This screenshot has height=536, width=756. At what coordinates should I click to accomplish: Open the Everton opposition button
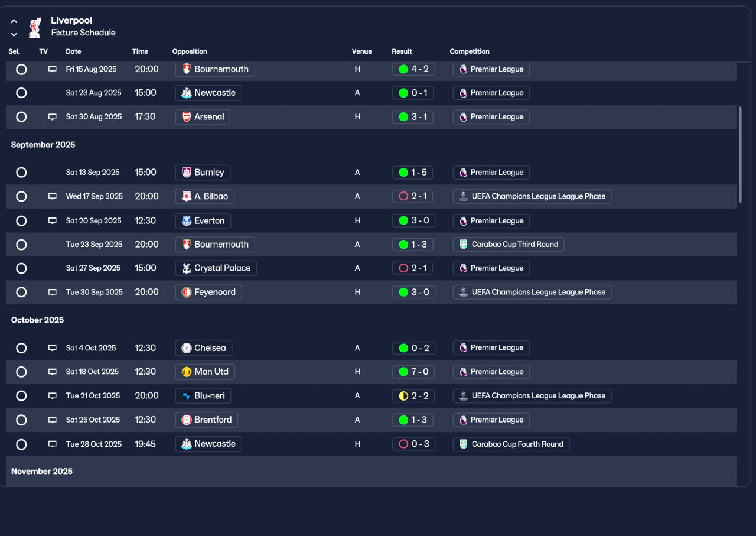click(x=203, y=220)
